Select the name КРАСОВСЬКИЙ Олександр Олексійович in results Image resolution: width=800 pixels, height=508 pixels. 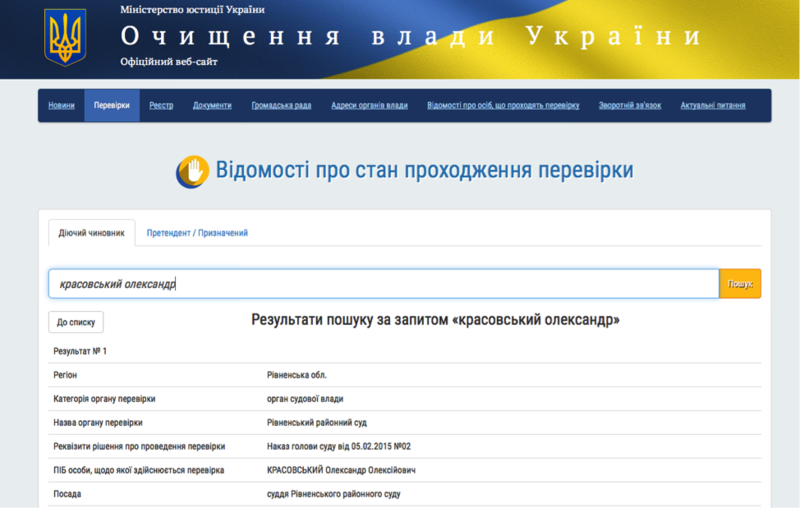341,470
